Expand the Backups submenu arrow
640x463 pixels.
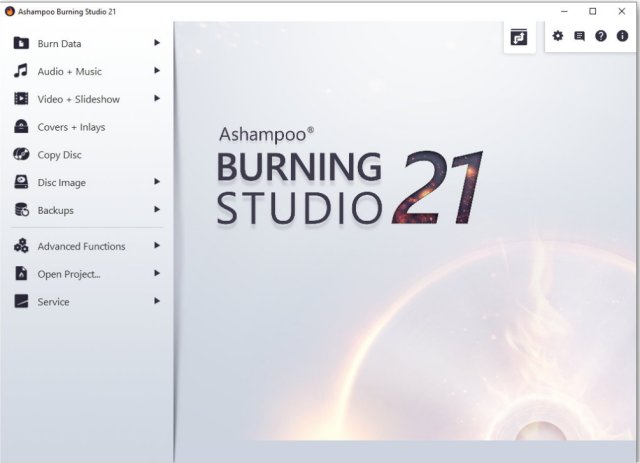tap(157, 209)
